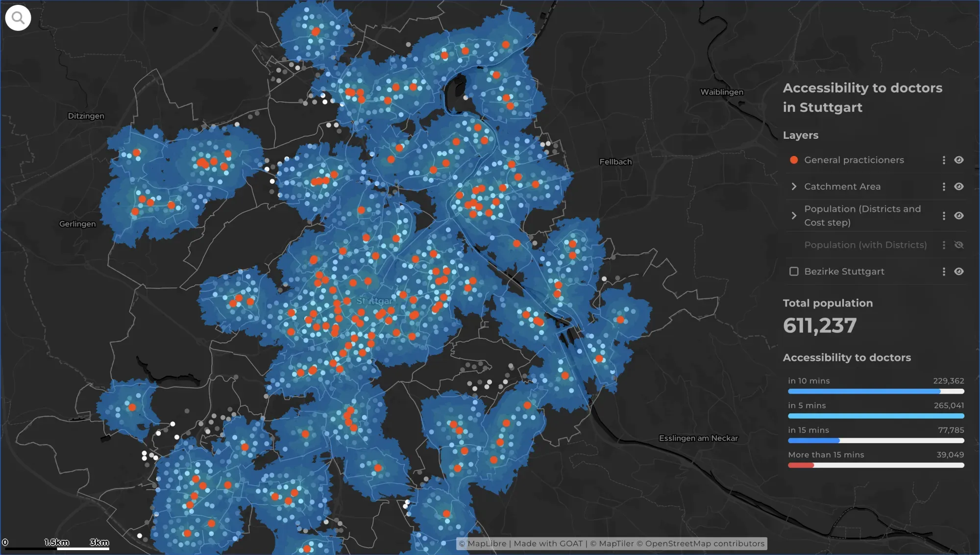Click the map scale bar
This screenshot has height=555, width=980.
55,543
